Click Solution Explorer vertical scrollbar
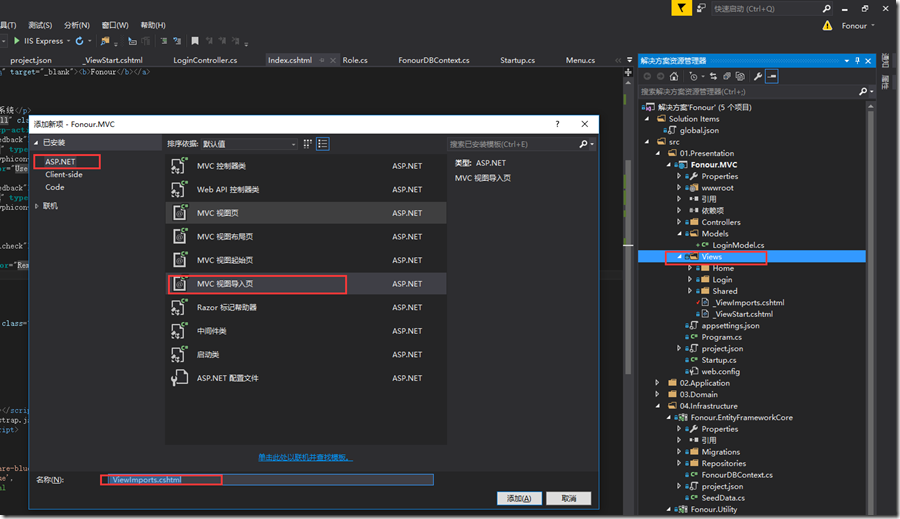Screen dimensions: 900x519 click(x=871, y=310)
